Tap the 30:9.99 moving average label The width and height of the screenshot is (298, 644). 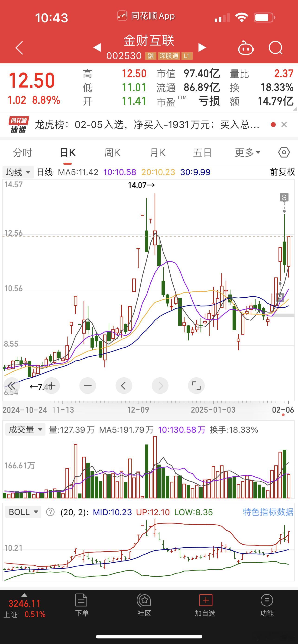(195, 172)
